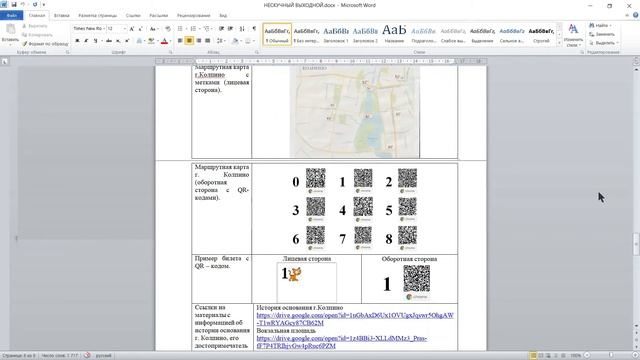
Task: Center the text alignment
Action: pos(189,41)
